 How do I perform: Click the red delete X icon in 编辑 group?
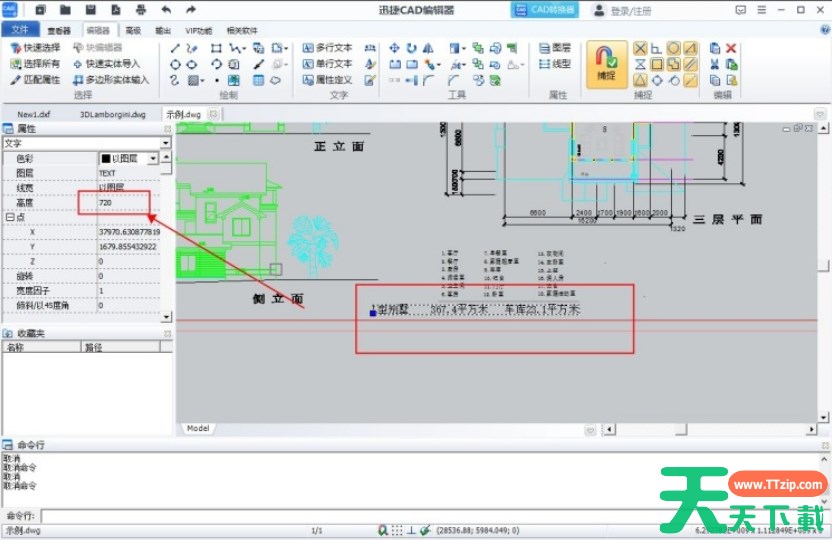(x=731, y=48)
